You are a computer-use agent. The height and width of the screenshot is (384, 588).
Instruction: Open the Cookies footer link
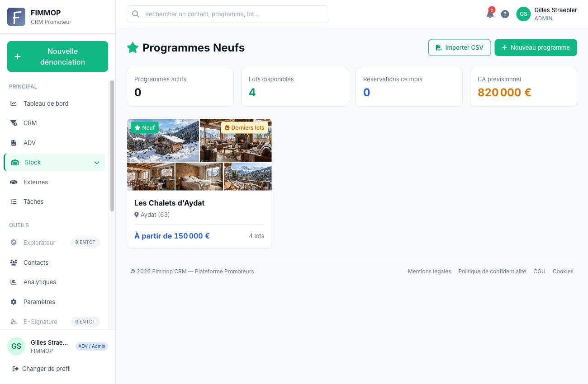(563, 272)
